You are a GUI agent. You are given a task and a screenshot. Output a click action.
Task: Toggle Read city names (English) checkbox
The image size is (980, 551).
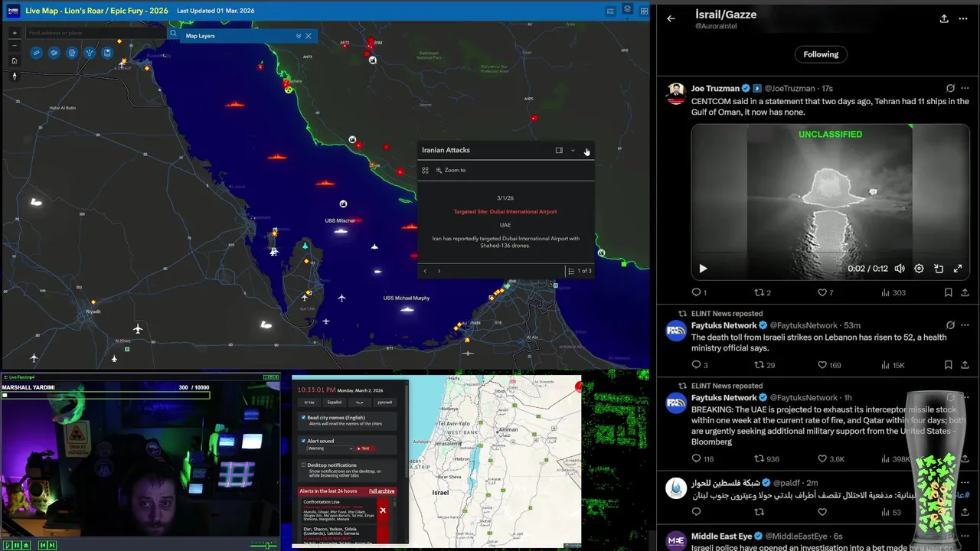(x=304, y=418)
